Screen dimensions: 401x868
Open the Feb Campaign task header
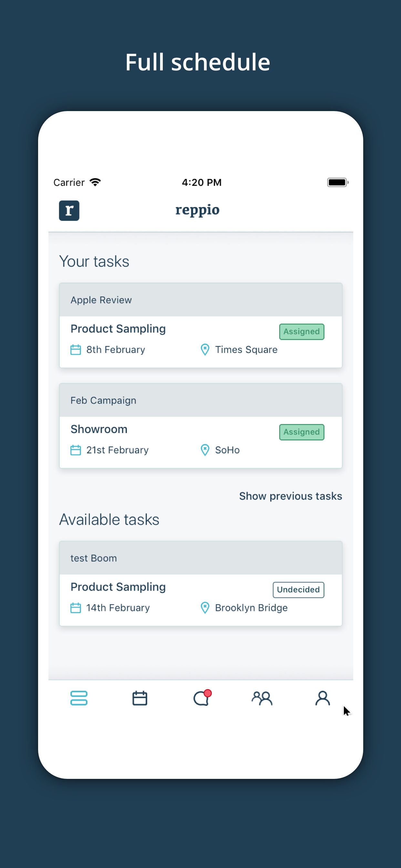point(200,400)
